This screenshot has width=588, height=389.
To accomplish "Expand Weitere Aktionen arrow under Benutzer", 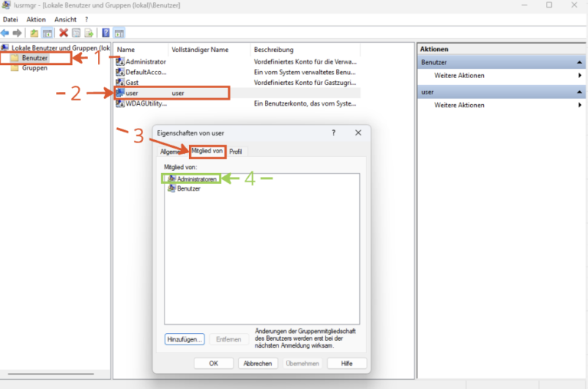I will pyautogui.click(x=580, y=76).
